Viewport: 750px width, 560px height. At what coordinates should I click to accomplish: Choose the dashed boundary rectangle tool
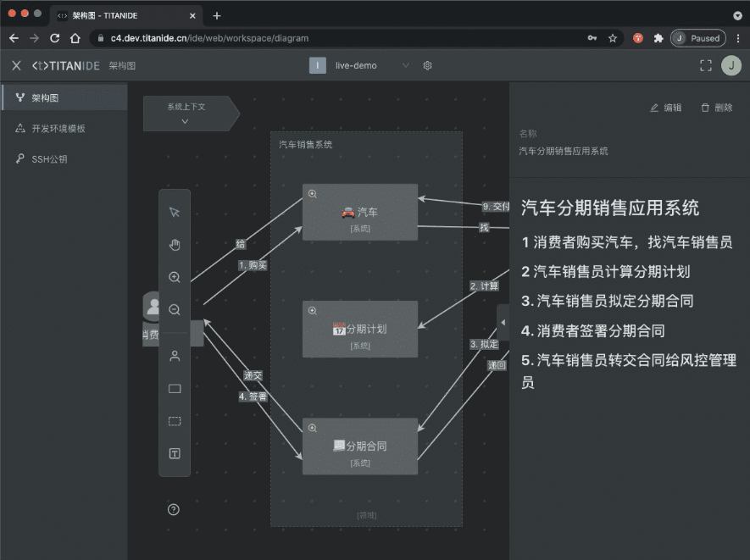175,421
